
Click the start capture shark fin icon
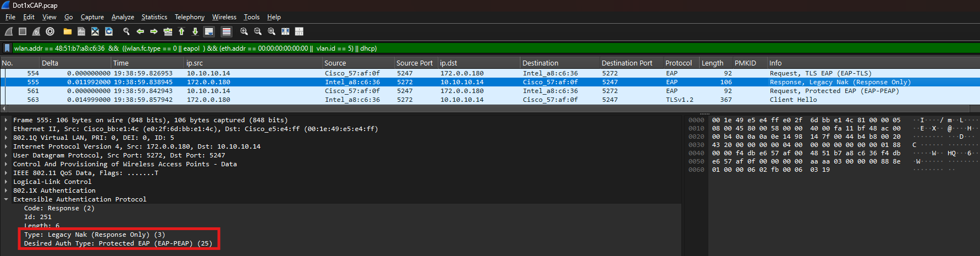(x=9, y=31)
